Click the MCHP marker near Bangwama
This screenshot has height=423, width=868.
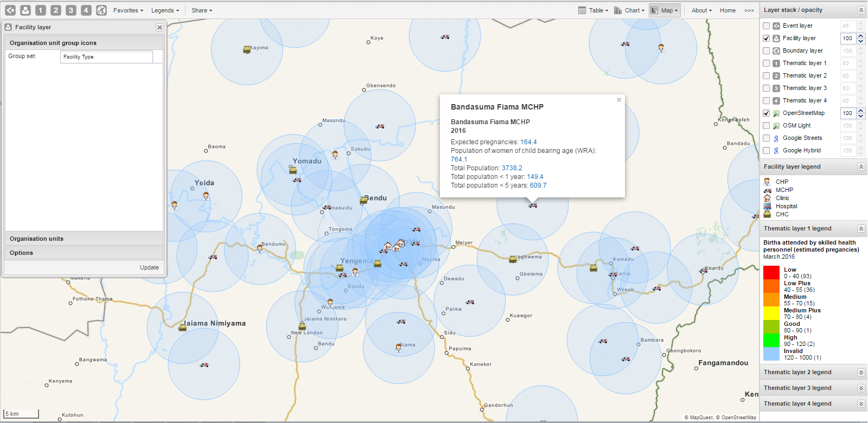204,365
